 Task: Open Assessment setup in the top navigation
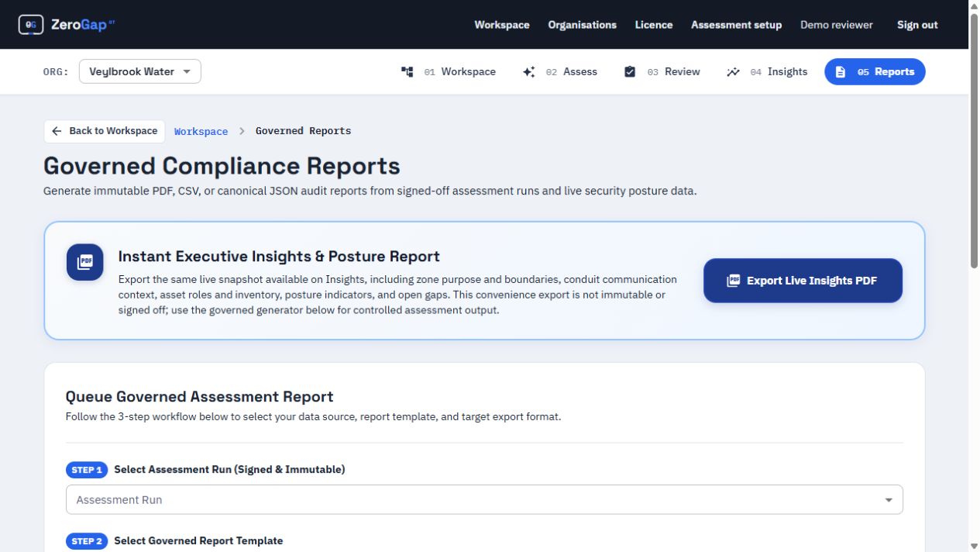(737, 25)
